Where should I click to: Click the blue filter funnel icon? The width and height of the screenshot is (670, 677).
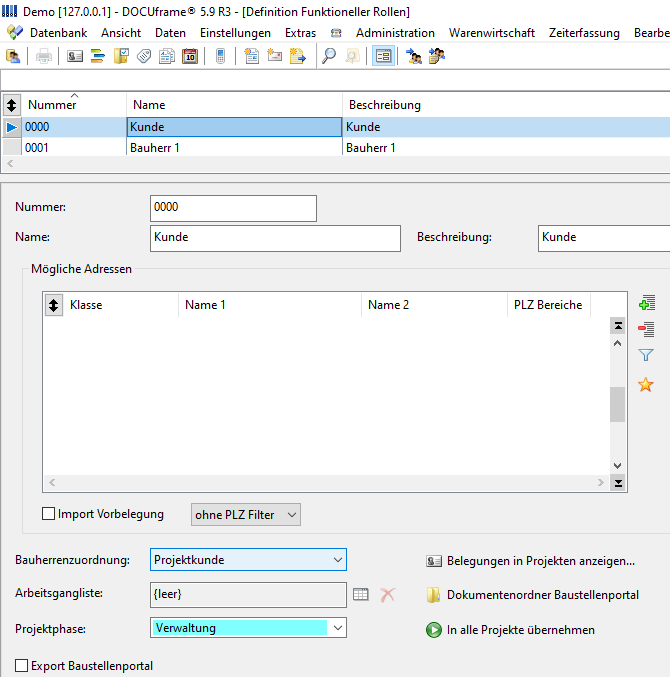coord(646,355)
